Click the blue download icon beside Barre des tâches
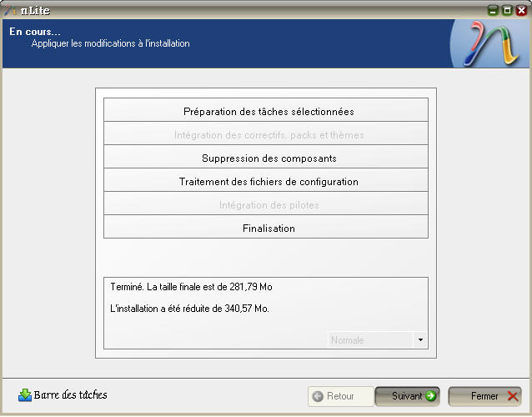 (x=25, y=395)
